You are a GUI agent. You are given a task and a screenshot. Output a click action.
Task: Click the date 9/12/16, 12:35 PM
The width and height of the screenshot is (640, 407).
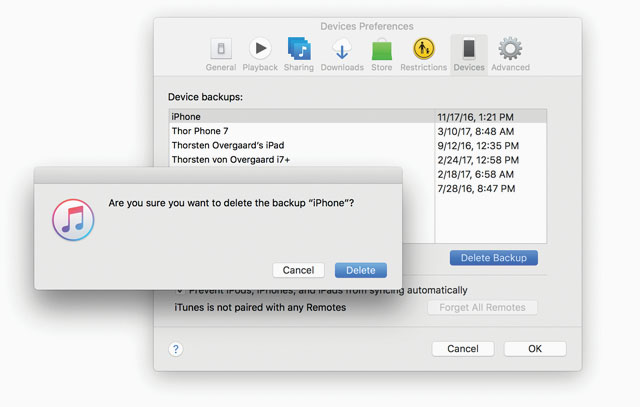478,146
